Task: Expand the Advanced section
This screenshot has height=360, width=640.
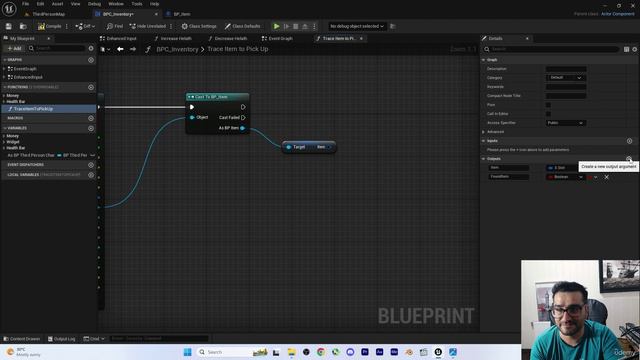Action: pyautogui.click(x=484, y=132)
